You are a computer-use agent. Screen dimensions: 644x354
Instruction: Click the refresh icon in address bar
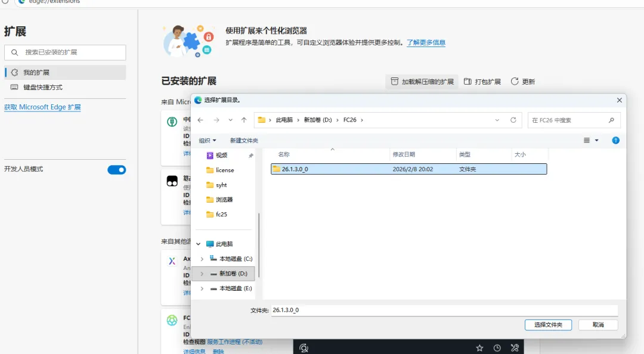[x=513, y=120]
